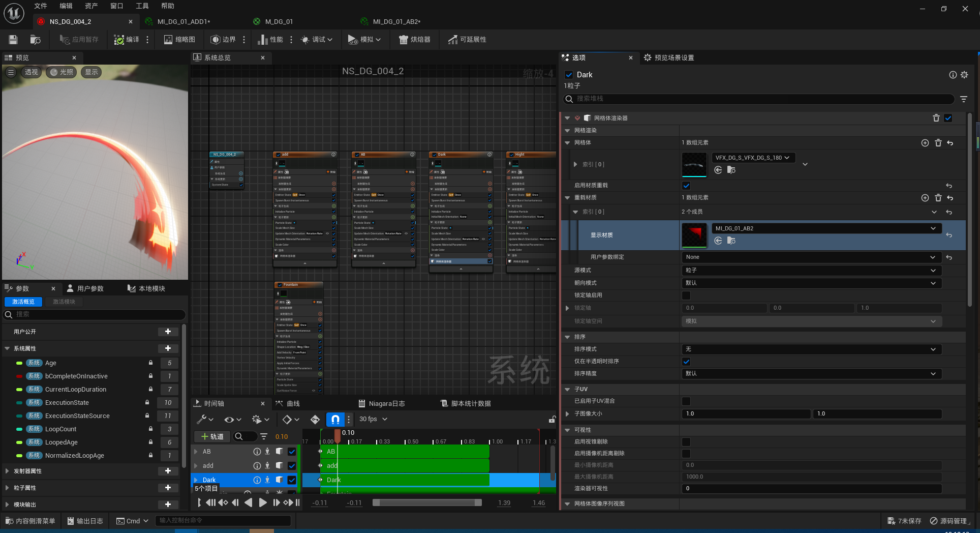Viewport: 980px width, 533px height.
Task: Click the delete trash icon for mesh renderer
Action: pyautogui.click(x=936, y=118)
